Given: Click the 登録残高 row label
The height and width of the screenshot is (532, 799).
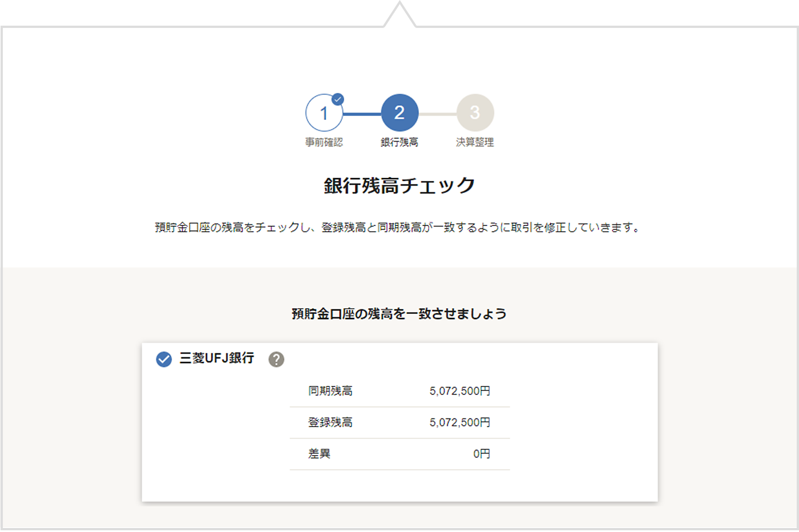Looking at the screenshot, I should tap(330, 422).
